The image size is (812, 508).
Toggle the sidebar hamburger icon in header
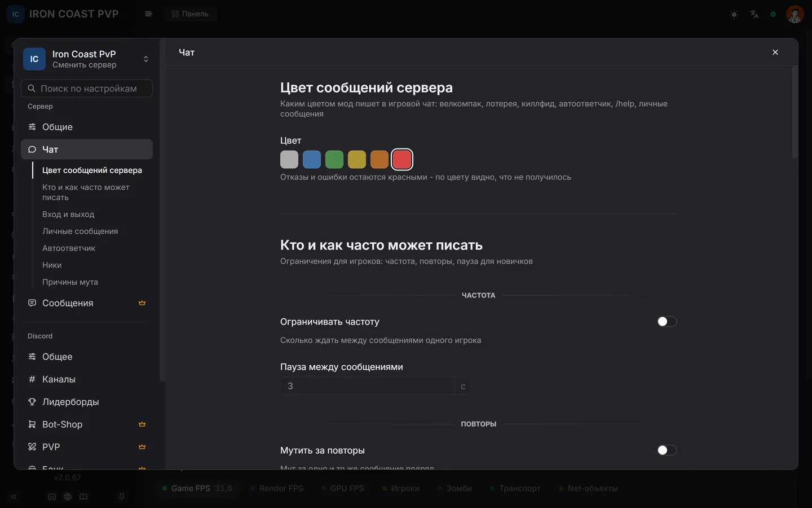pyautogui.click(x=148, y=14)
